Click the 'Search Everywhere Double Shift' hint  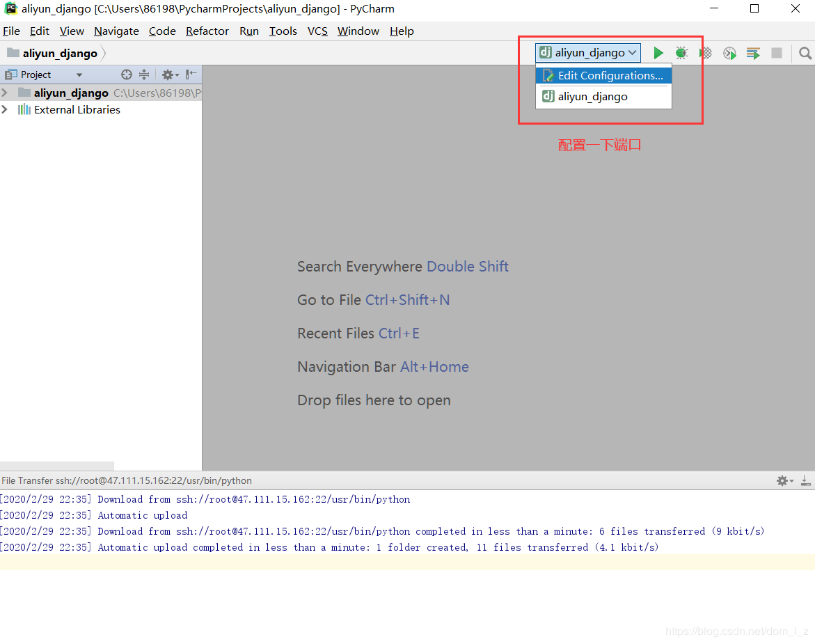tap(403, 267)
